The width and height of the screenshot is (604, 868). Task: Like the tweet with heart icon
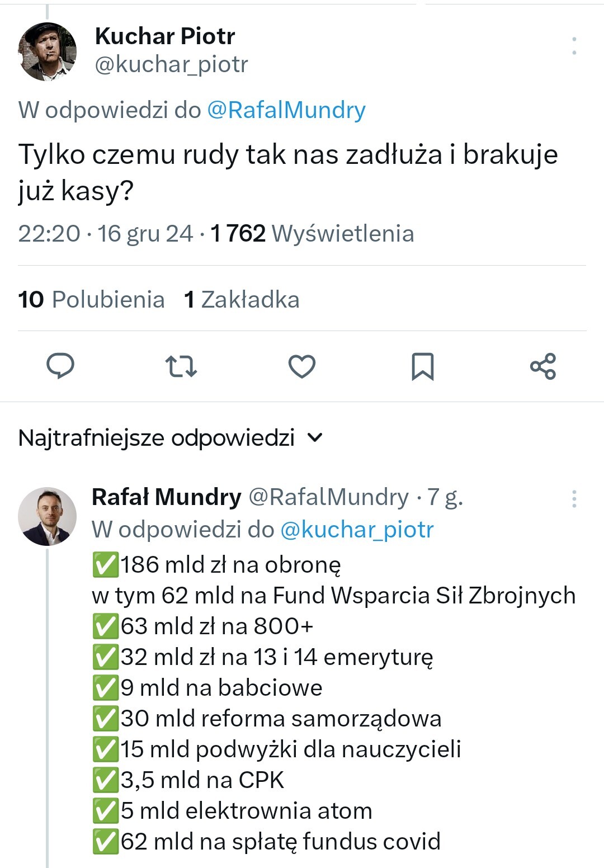pyautogui.click(x=302, y=366)
